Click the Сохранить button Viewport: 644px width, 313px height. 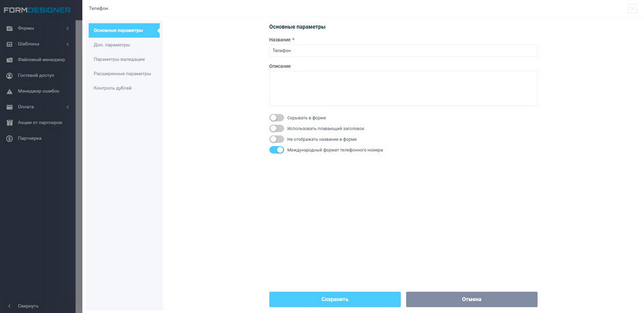335,300
